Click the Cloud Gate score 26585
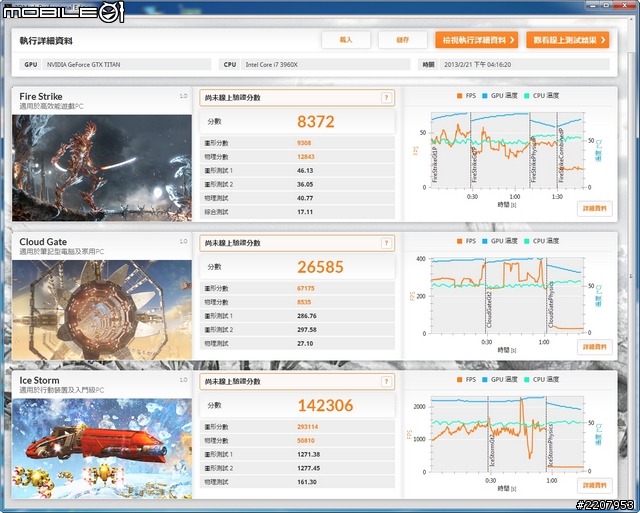This screenshot has width=640, height=513. tap(320, 267)
